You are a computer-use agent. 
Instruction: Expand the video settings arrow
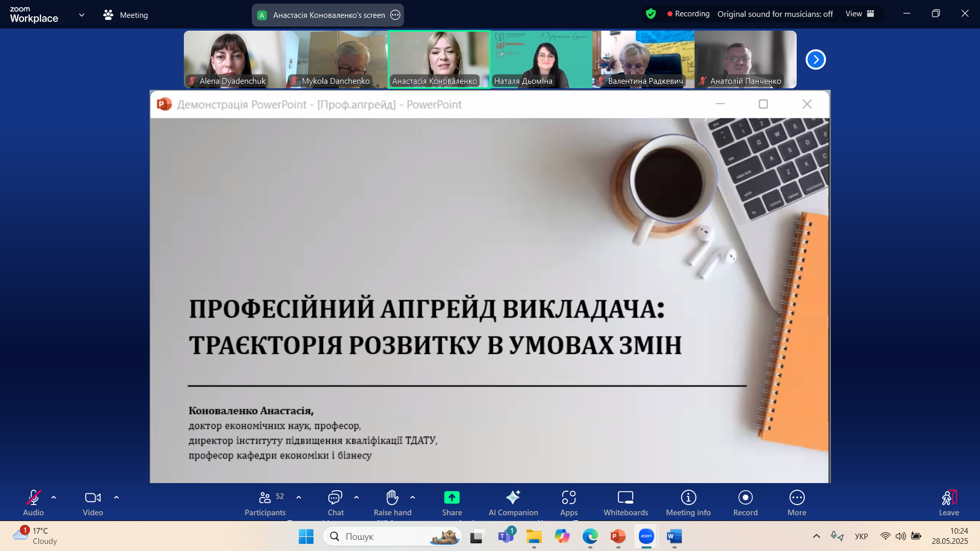pyautogui.click(x=116, y=497)
